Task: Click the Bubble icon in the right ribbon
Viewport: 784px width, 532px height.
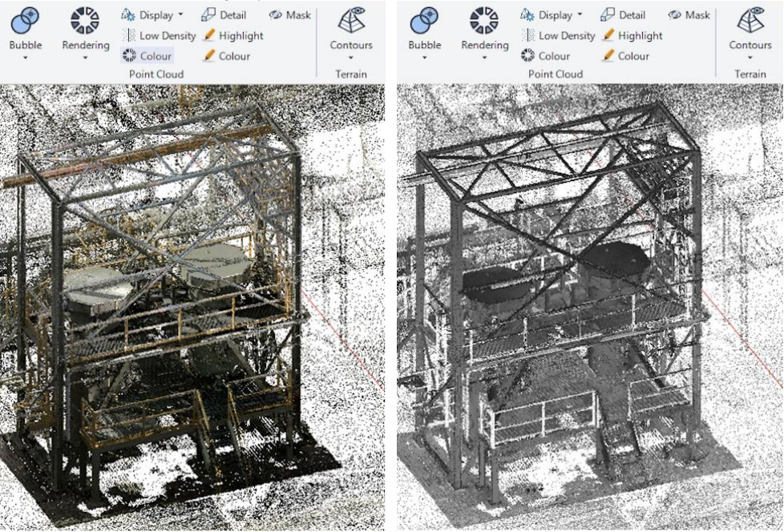Action: click(425, 21)
